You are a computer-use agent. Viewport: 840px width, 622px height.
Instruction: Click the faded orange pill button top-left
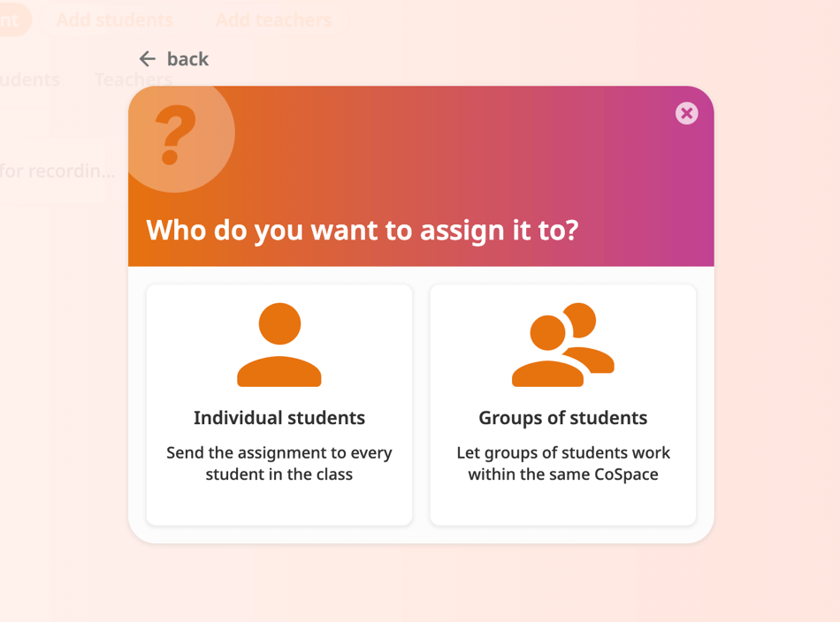pos(15,20)
